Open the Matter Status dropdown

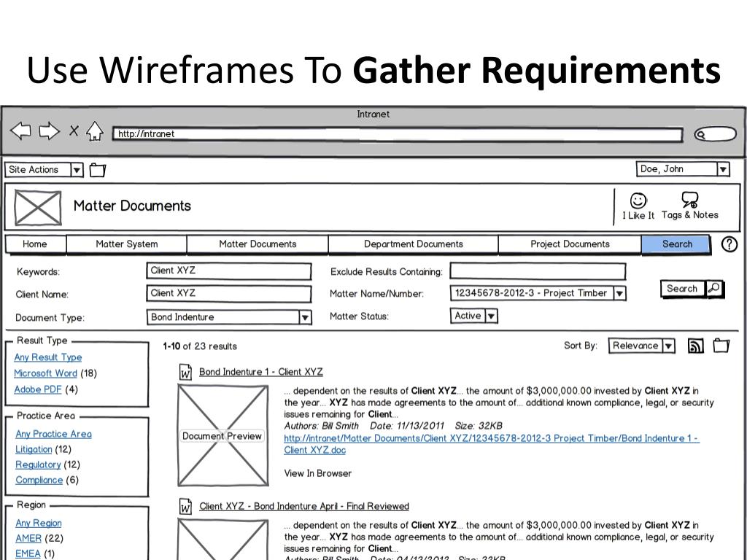pos(474,316)
